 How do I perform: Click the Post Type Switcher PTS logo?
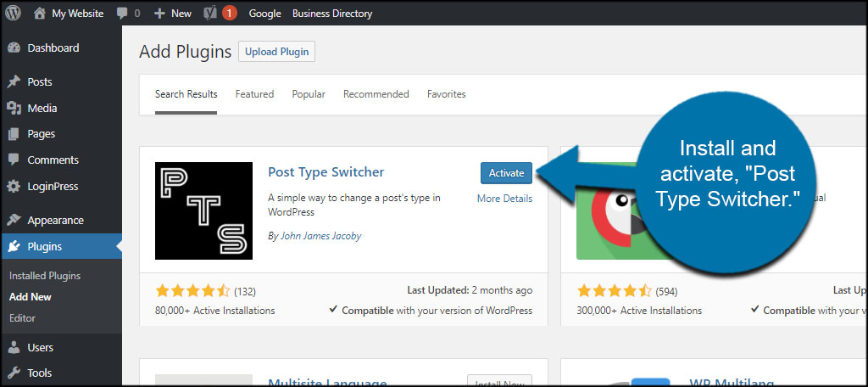coord(203,210)
